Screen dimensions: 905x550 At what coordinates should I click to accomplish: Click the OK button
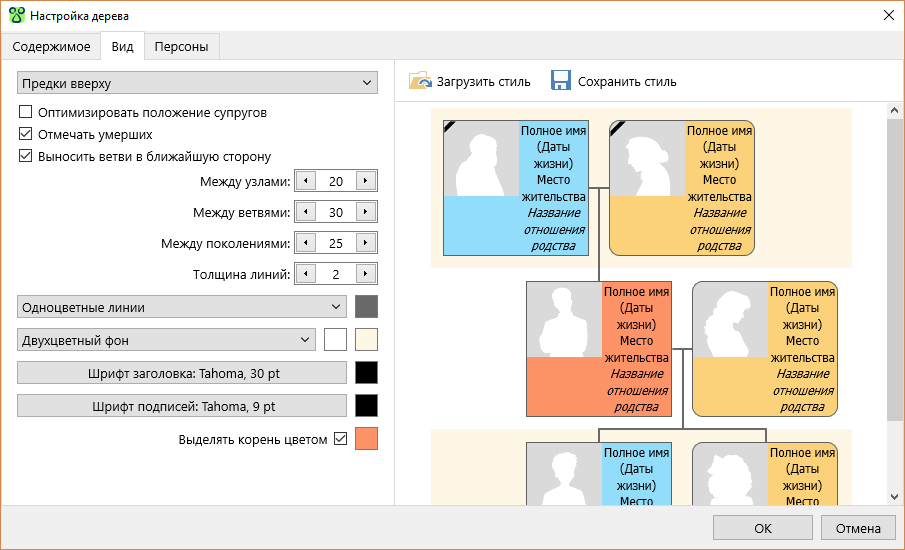click(763, 528)
